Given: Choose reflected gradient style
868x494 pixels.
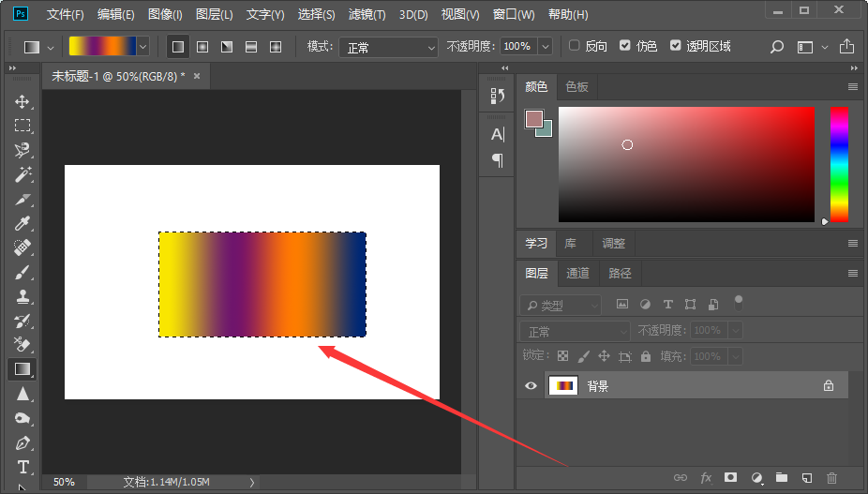Looking at the screenshot, I should pos(251,47).
